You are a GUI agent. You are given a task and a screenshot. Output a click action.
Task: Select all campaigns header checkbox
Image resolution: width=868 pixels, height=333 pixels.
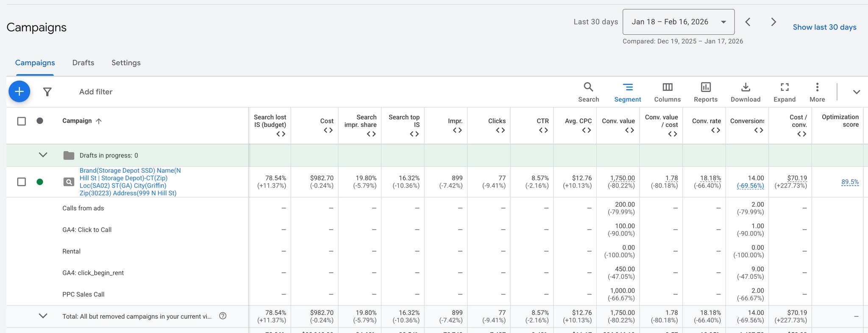[22, 121]
